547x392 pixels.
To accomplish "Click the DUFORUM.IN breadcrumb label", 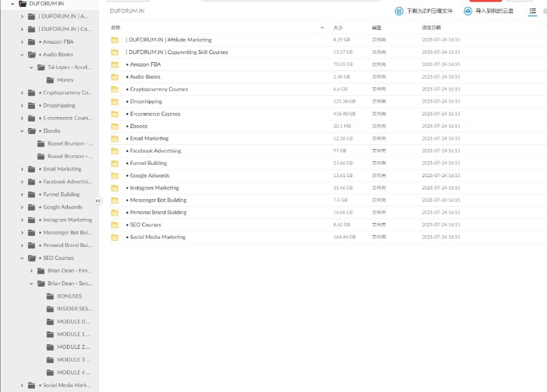I will click(127, 11).
